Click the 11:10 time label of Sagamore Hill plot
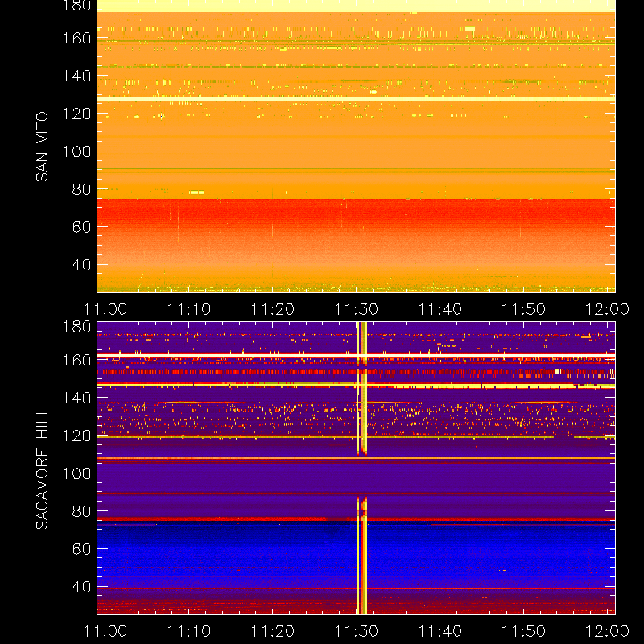 click(189, 631)
